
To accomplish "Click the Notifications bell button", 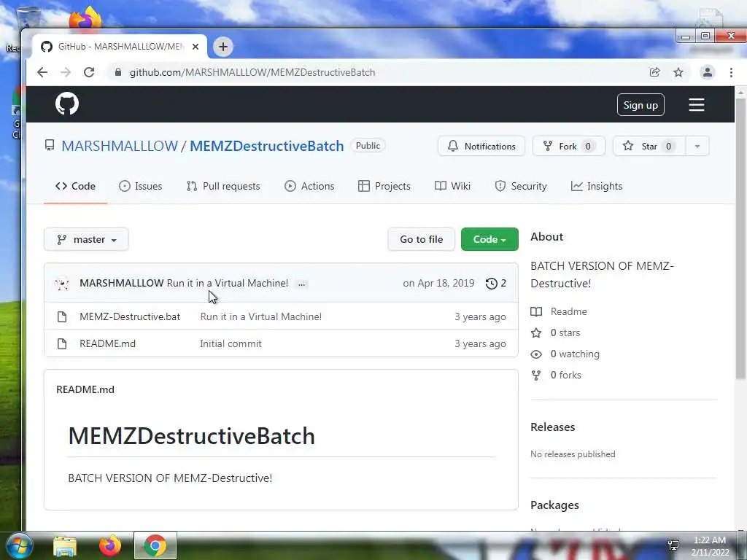I will (481, 146).
